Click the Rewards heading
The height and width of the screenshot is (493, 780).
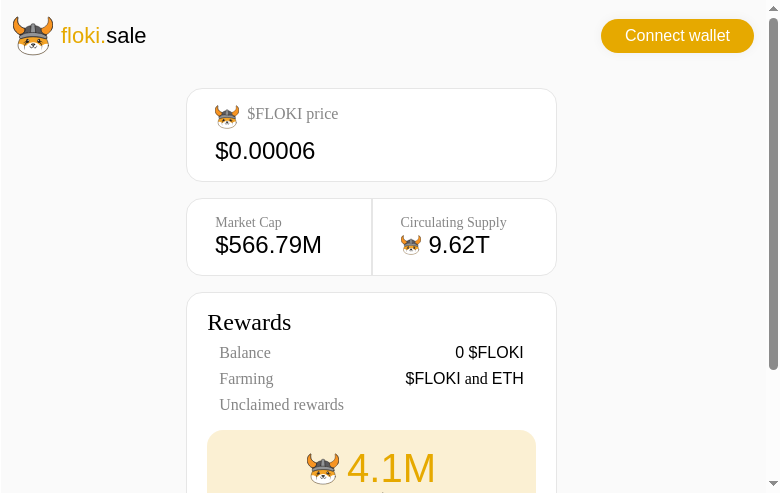(x=249, y=322)
